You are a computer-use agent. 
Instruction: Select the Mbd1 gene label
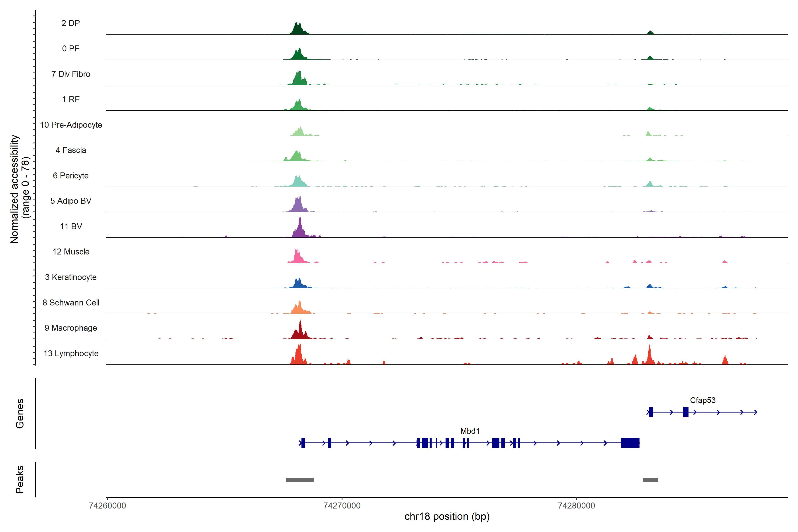tap(469, 431)
